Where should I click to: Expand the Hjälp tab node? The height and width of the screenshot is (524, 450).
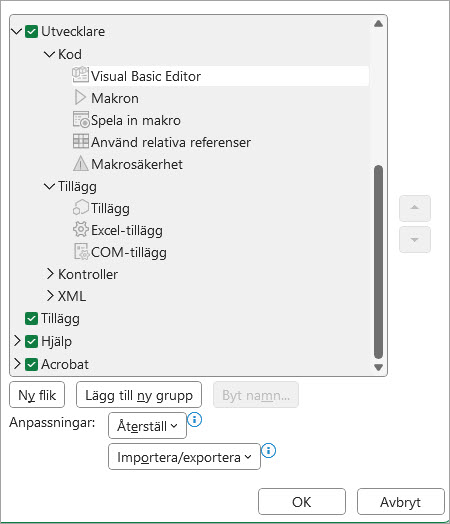[17, 341]
